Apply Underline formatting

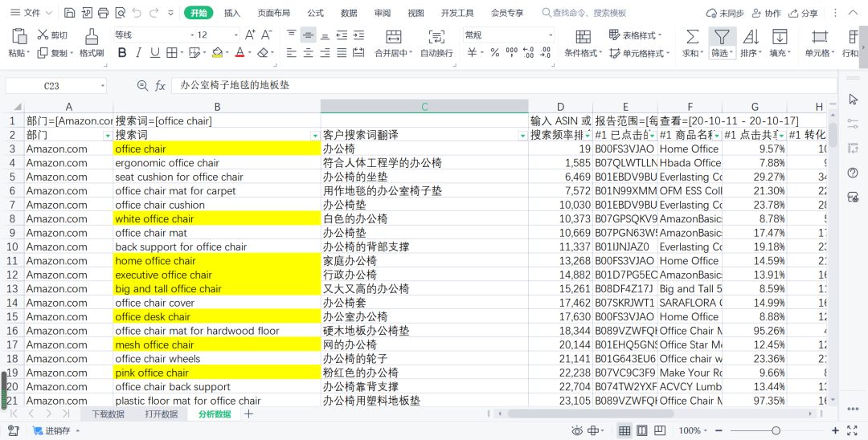click(155, 52)
